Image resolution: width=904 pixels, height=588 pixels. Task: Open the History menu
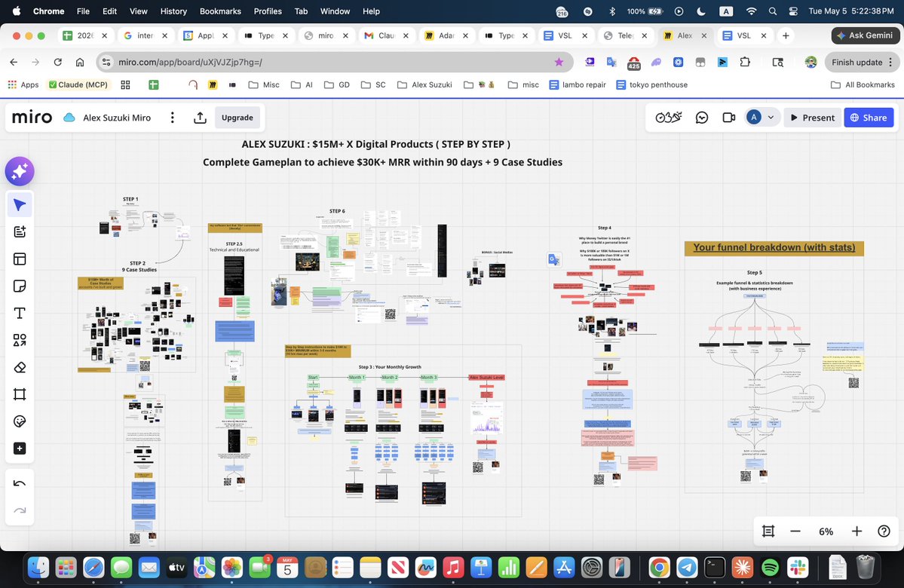tap(173, 11)
